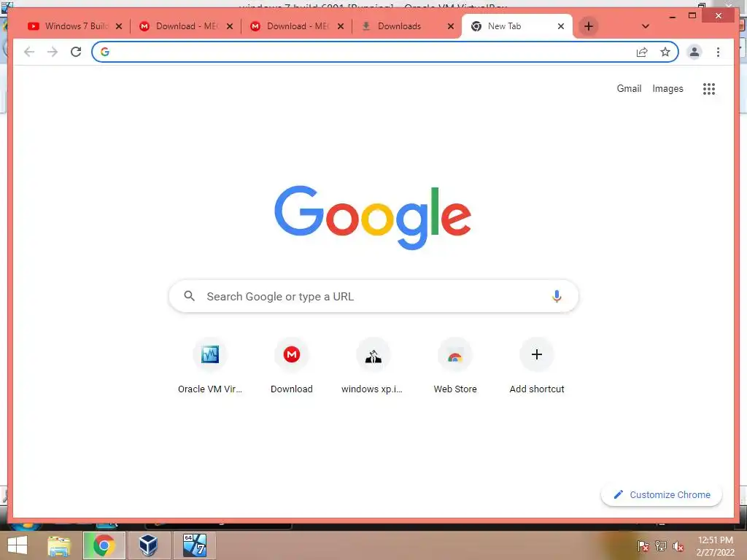Click the Google logo
Screen dimensions: 747x560
pos(373,217)
